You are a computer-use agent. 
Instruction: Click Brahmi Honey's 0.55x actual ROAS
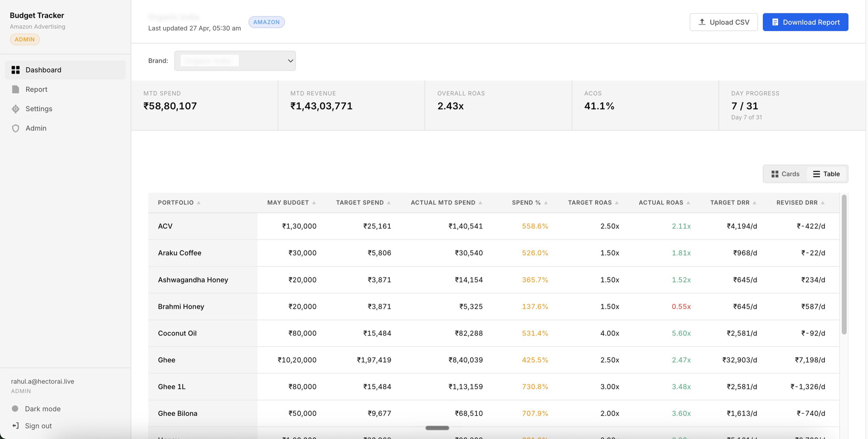pyautogui.click(x=681, y=306)
